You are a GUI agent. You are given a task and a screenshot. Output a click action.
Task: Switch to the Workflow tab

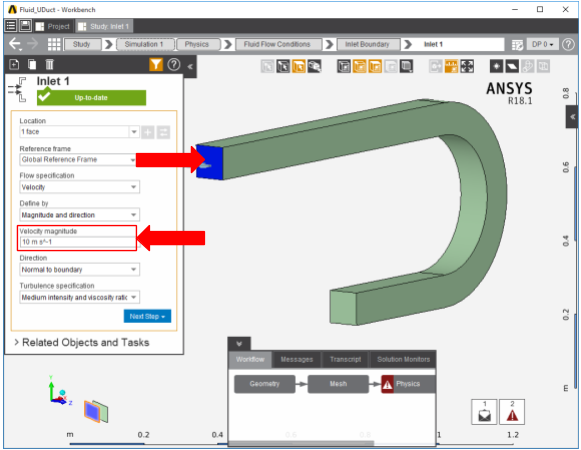click(250, 360)
